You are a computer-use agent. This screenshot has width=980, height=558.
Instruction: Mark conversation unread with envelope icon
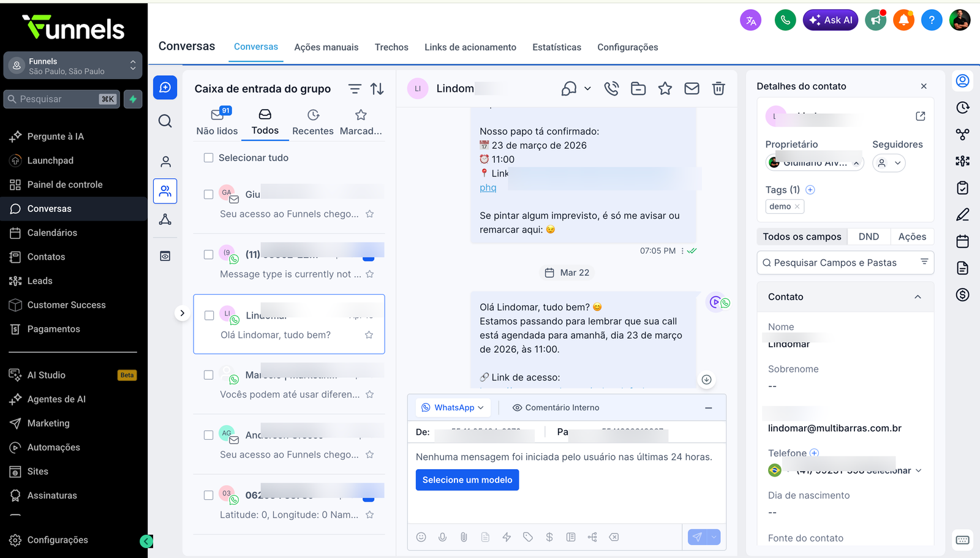pos(692,89)
